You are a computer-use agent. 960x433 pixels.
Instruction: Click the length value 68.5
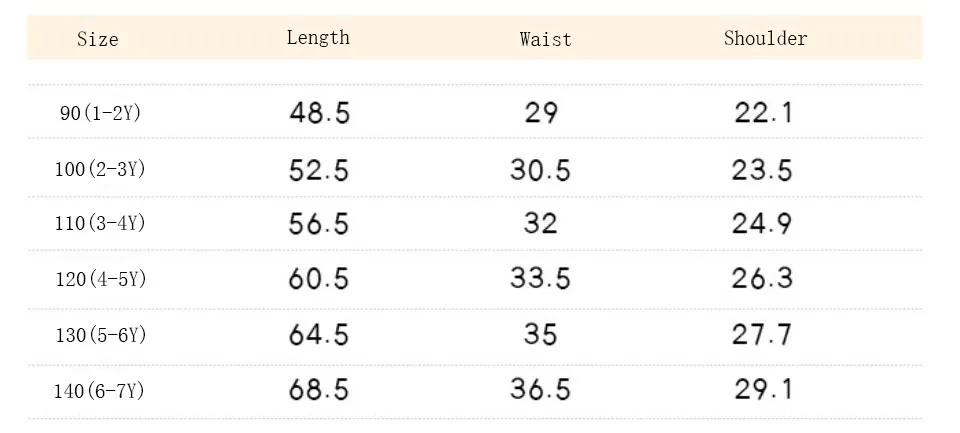tap(319, 390)
